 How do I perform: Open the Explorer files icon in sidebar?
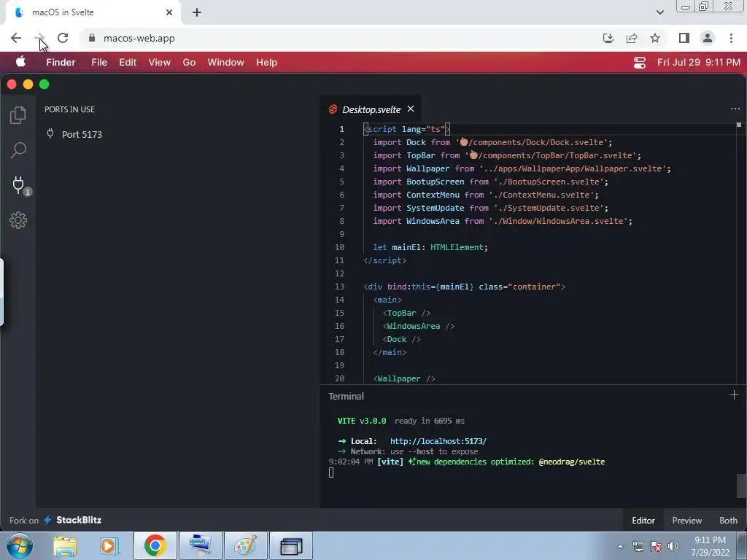18,114
